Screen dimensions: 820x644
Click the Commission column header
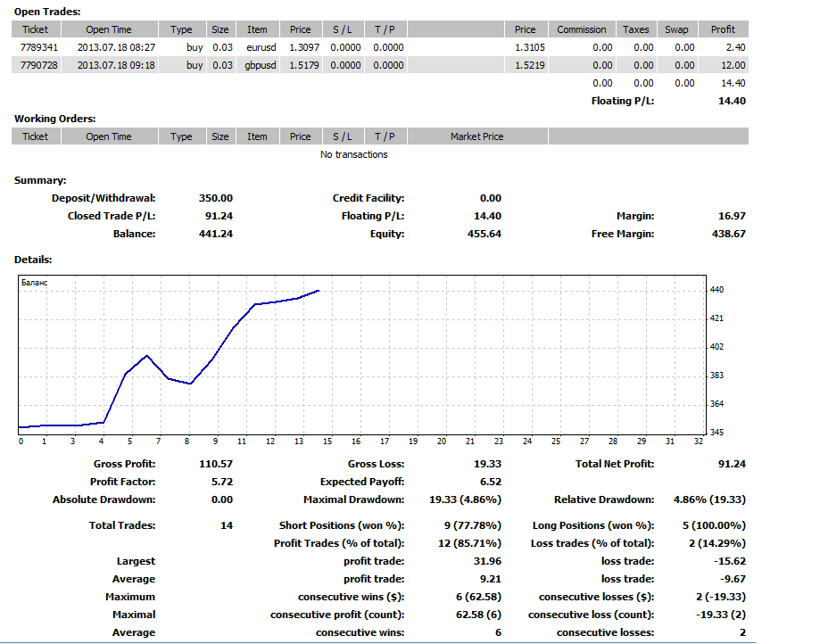click(x=582, y=29)
